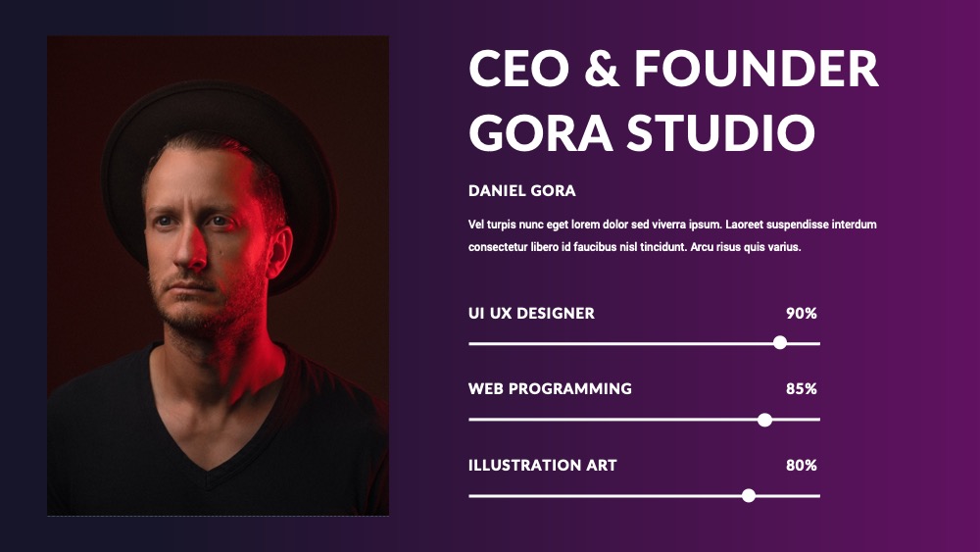Click the 80% value text
The image size is (980, 552).
point(802,465)
